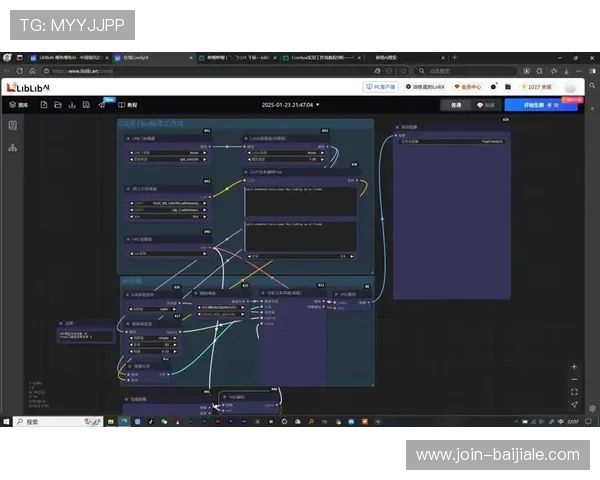Collapse the VAE加载器 node via its dot
Image resolution: width=600 pixels, height=480 pixels.
(125, 240)
